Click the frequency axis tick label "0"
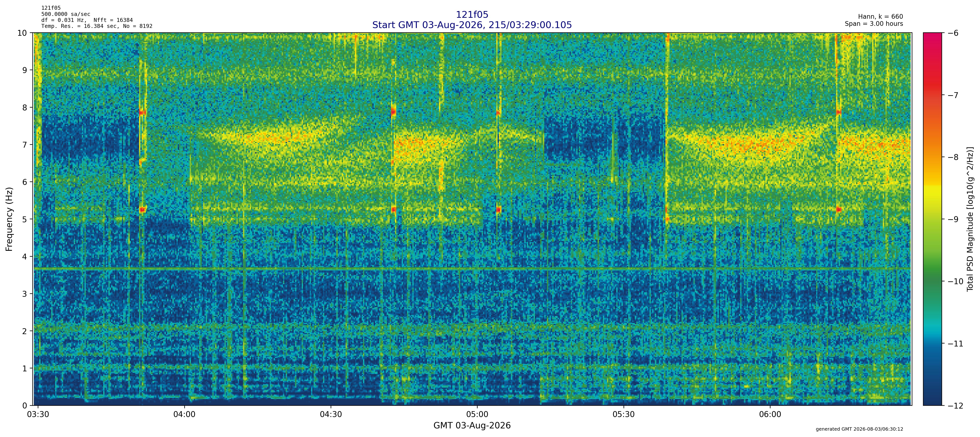980x437 pixels. point(25,406)
